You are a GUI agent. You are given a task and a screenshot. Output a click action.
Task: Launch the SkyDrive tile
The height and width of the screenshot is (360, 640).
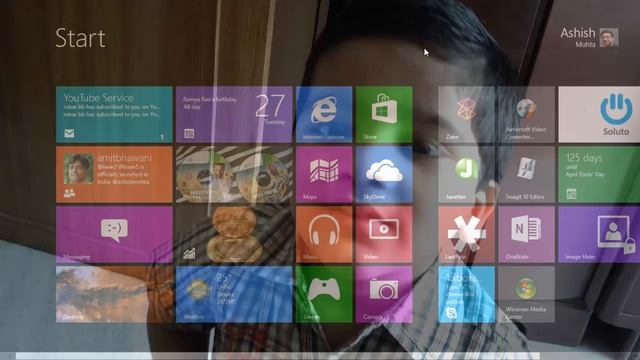(x=384, y=174)
